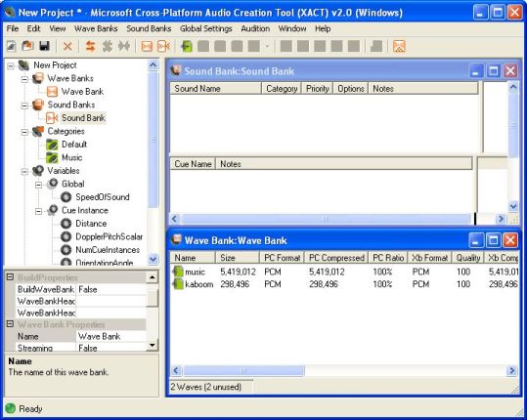The height and width of the screenshot is (420, 527).
Task: Open the Sound Banks menu
Action: pos(149,28)
